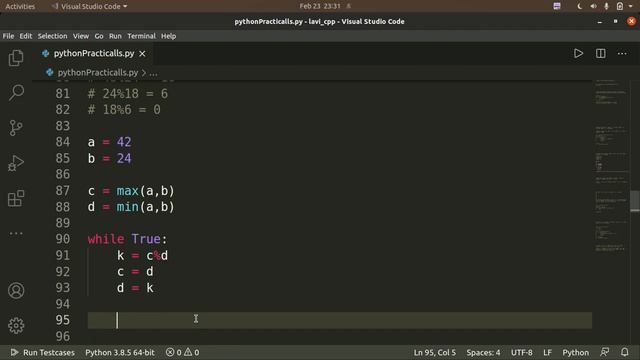Click line number 90 in gutter
The width and height of the screenshot is (640, 360).
62,239
